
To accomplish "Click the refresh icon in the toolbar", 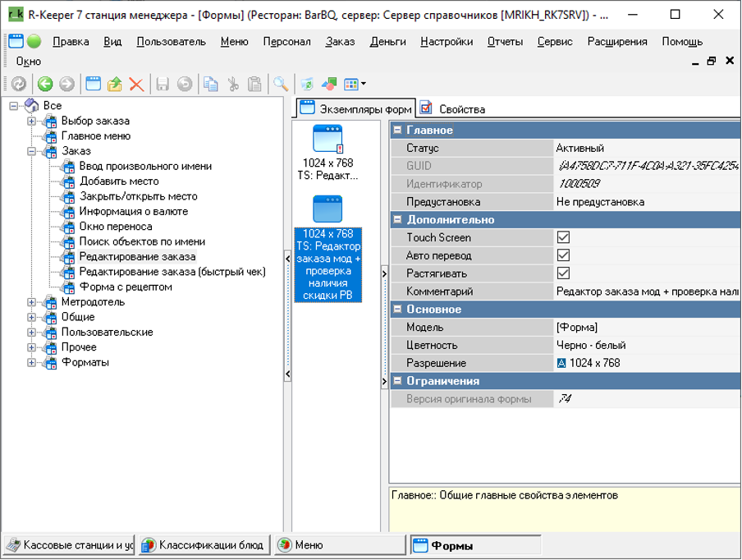I will click(19, 84).
